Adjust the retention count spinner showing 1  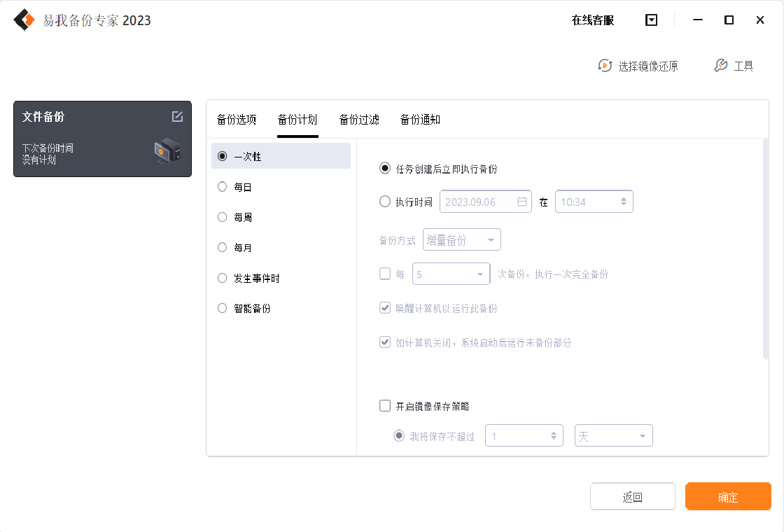point(554,435)
